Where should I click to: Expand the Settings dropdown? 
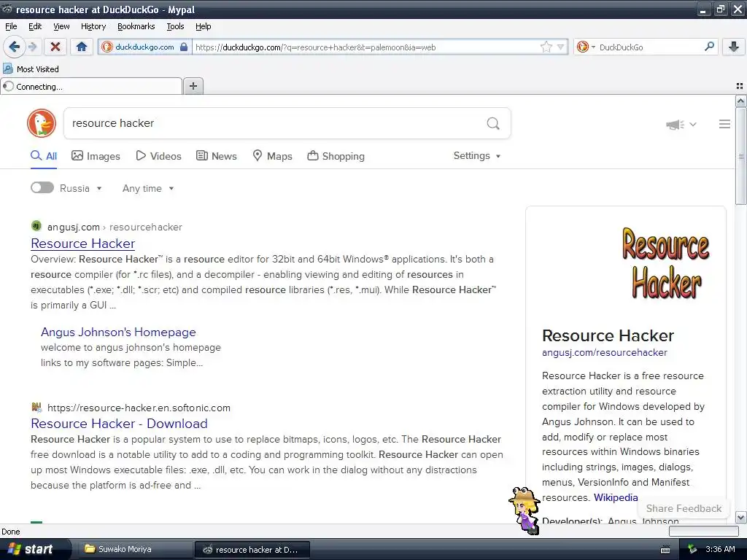pos(477,156)
